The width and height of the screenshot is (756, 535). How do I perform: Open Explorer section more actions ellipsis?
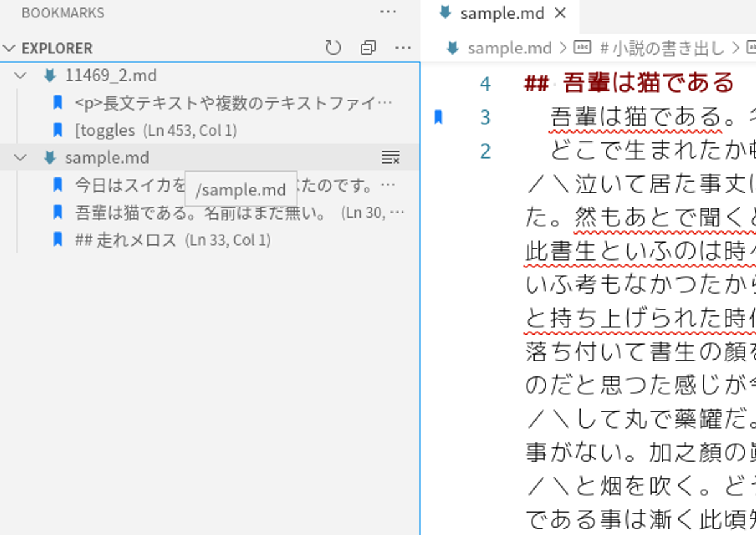(403, 48)
